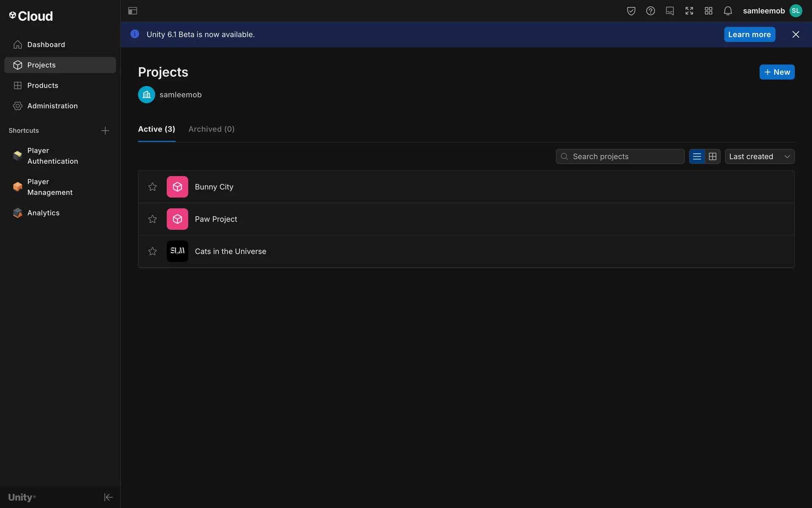Open the apps grid icon in header
812x508 pixels.
tap(708, 11)
